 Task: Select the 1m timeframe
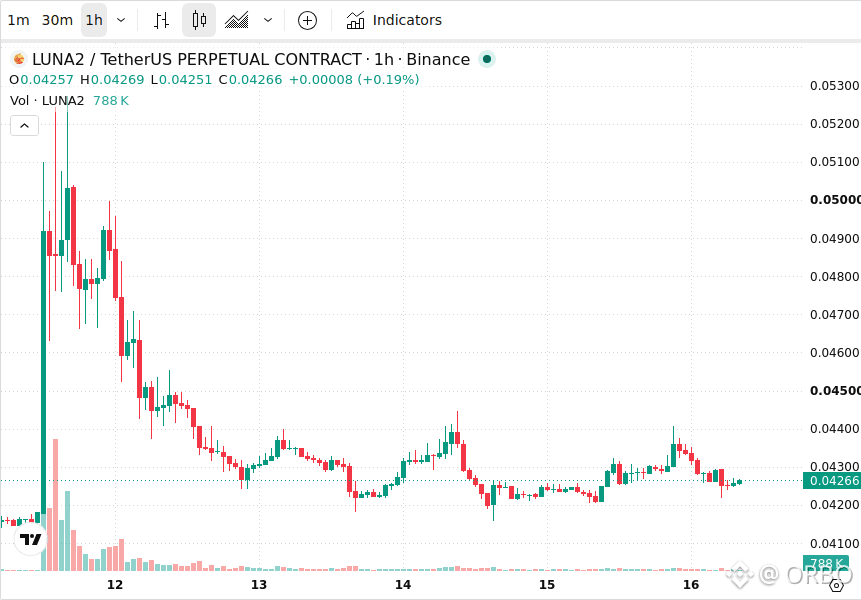pos(18,20)
